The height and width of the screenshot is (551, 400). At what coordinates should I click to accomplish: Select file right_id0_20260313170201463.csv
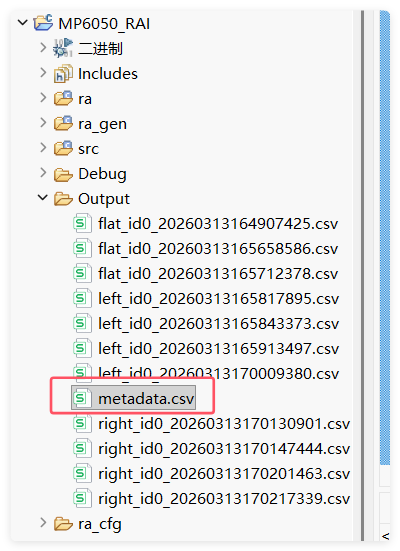[224, 474]
